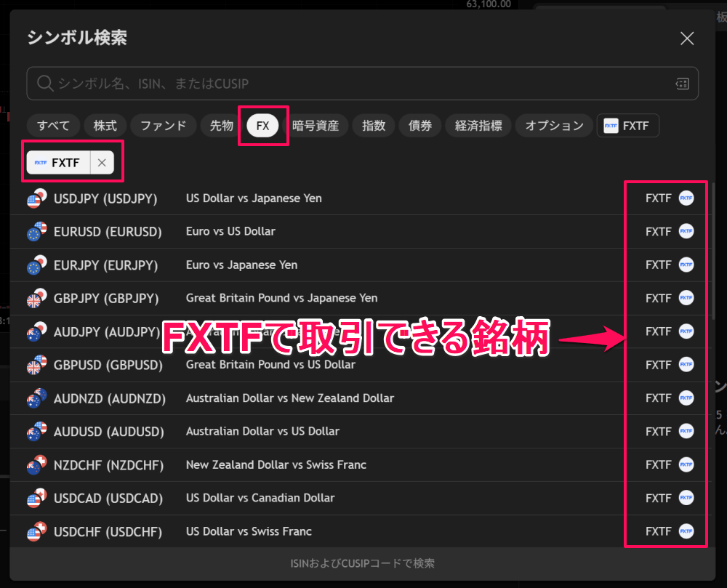Open the keyboard icon in search bar
The width and height of the screenshot is (727, 588).
(682, 84)
